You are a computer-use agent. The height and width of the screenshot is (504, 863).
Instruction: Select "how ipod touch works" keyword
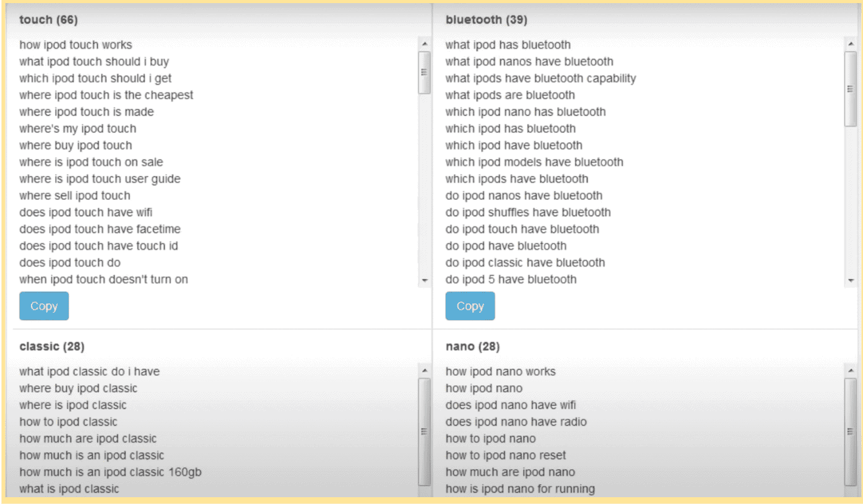(76, 45)
